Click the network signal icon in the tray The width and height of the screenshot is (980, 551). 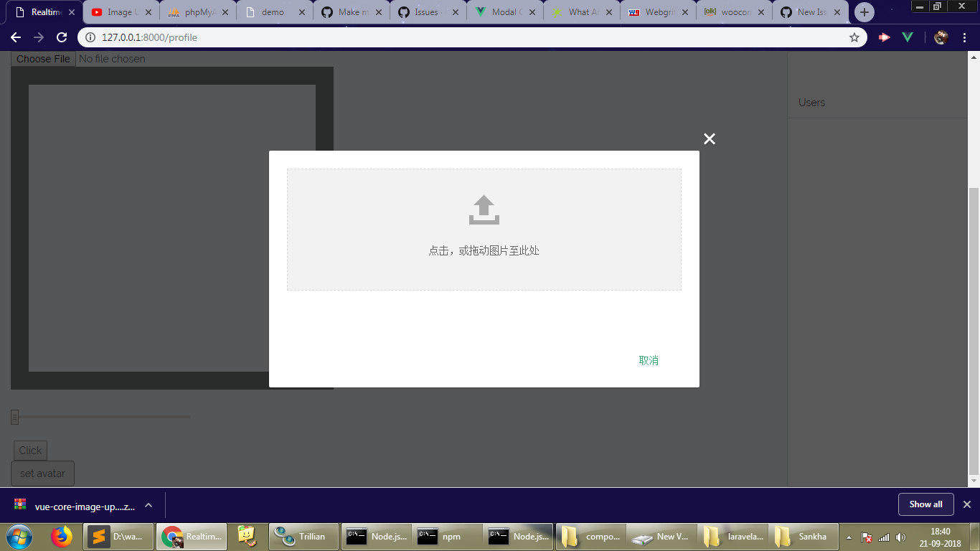coord(884,537)
